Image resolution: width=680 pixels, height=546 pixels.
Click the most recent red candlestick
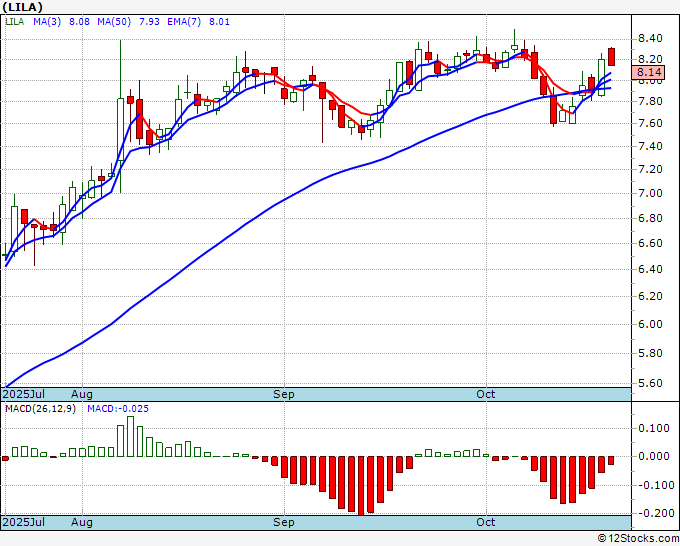[611, 57]
